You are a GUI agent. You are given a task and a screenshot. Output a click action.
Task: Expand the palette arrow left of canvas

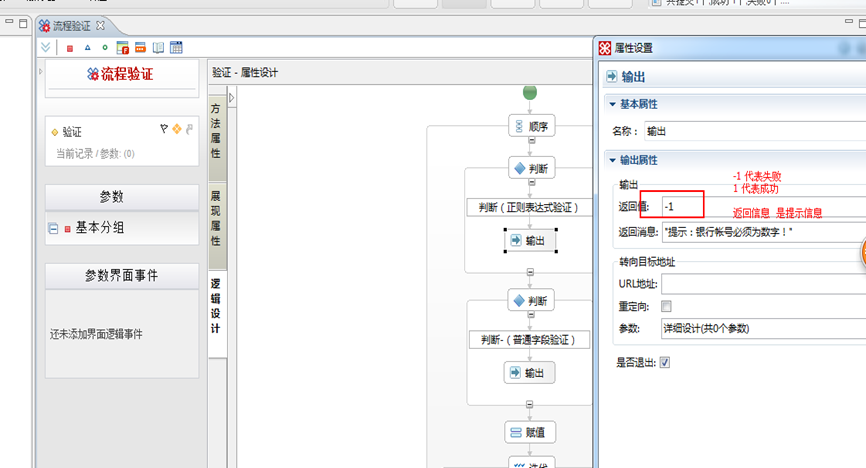point(232,98)
